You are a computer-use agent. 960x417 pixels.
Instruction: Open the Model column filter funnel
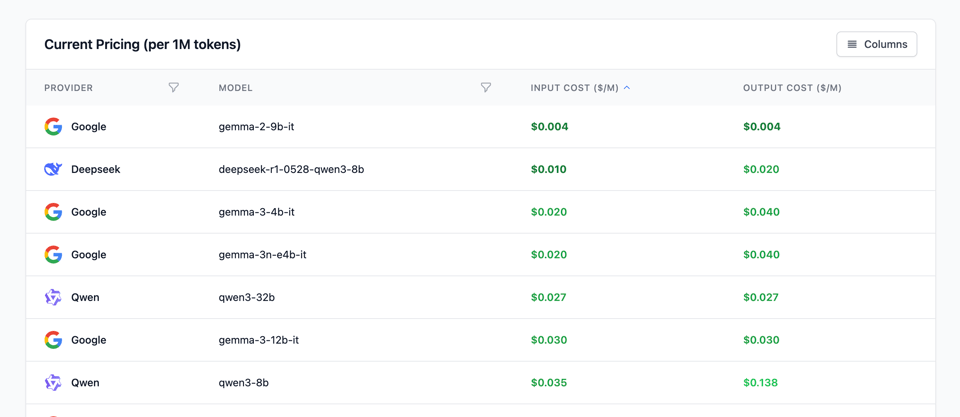(486, 88)
